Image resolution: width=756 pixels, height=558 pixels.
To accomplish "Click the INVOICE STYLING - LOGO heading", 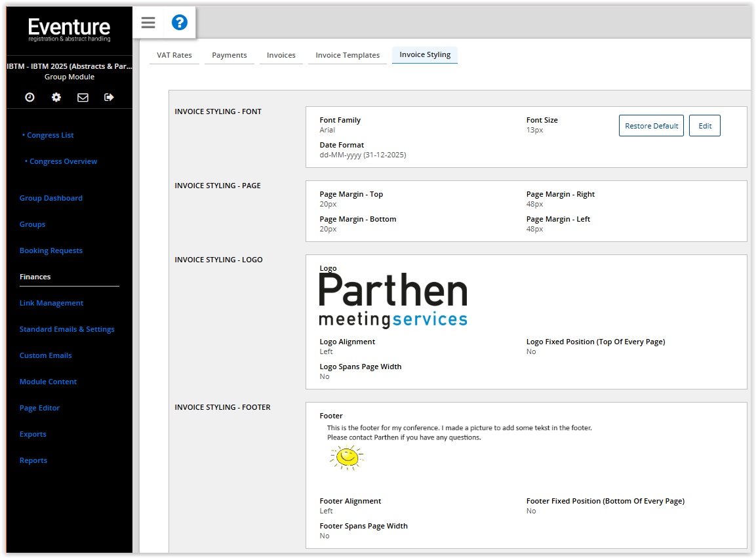I will point(218,260).
